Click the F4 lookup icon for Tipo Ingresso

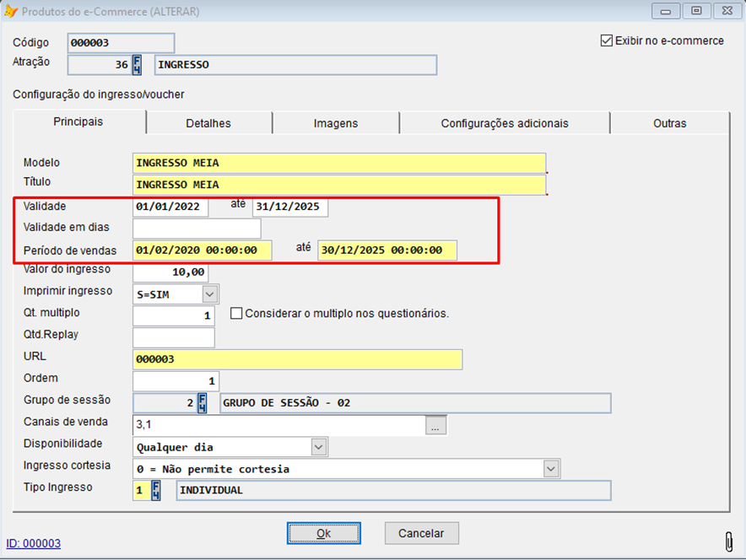(155, 491)
